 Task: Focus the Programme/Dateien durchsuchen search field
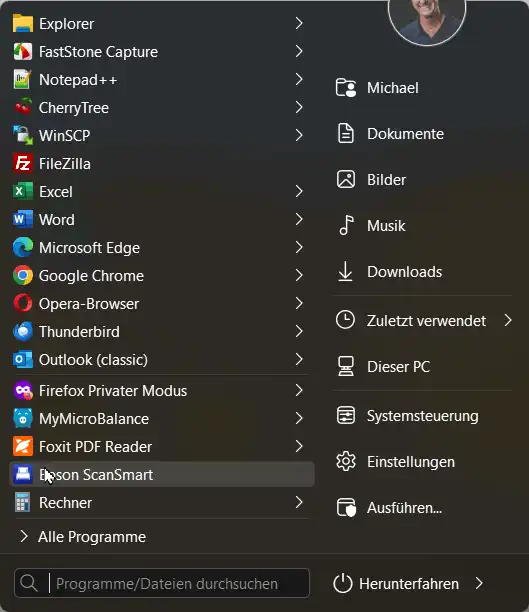(x=162, y=584)
